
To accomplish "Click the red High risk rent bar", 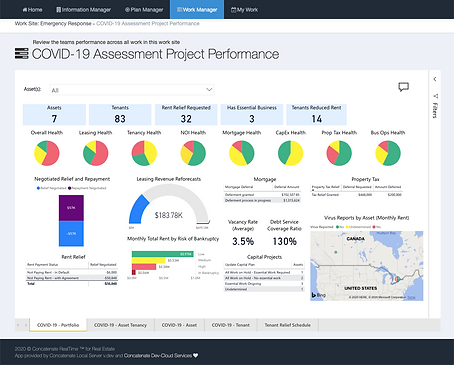I will (144, 267).
